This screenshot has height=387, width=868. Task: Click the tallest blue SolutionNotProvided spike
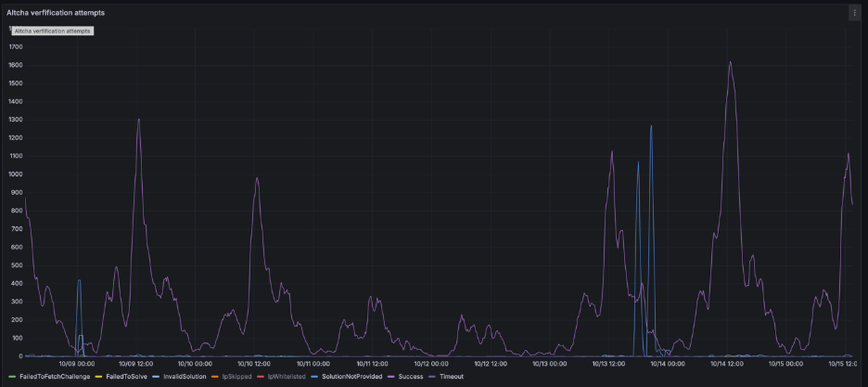point(651,126)
